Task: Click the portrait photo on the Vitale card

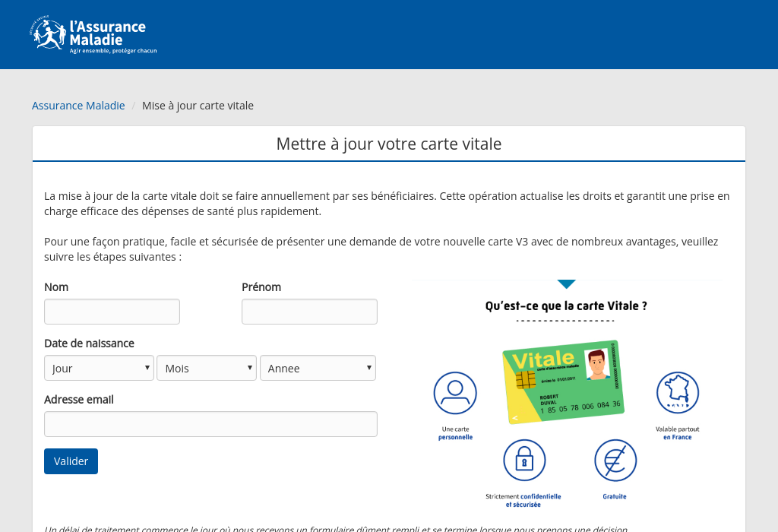Action: click(x=597, y=365)
